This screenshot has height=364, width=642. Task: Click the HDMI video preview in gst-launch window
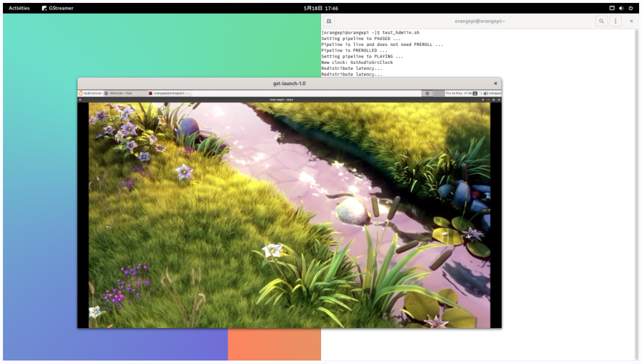(290, 215)
